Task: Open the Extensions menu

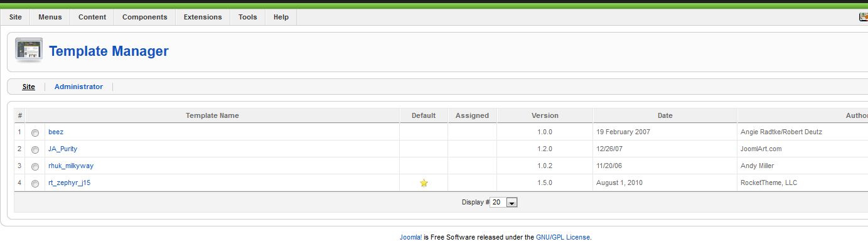Action: click(203, 17)
